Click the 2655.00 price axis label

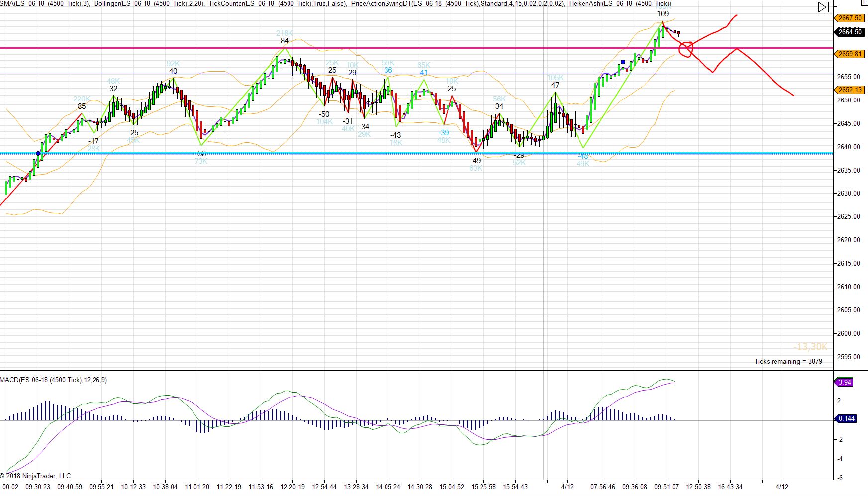click(849, 77)
